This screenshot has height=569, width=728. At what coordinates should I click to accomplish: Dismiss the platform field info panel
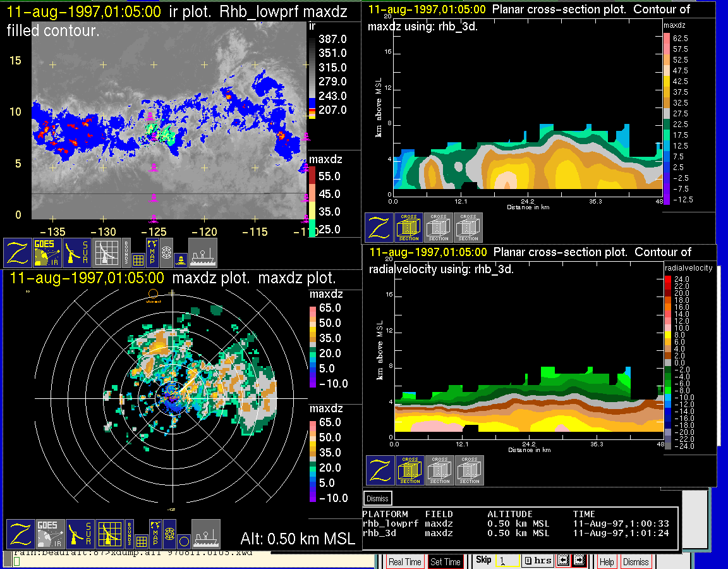coord(378,498)
